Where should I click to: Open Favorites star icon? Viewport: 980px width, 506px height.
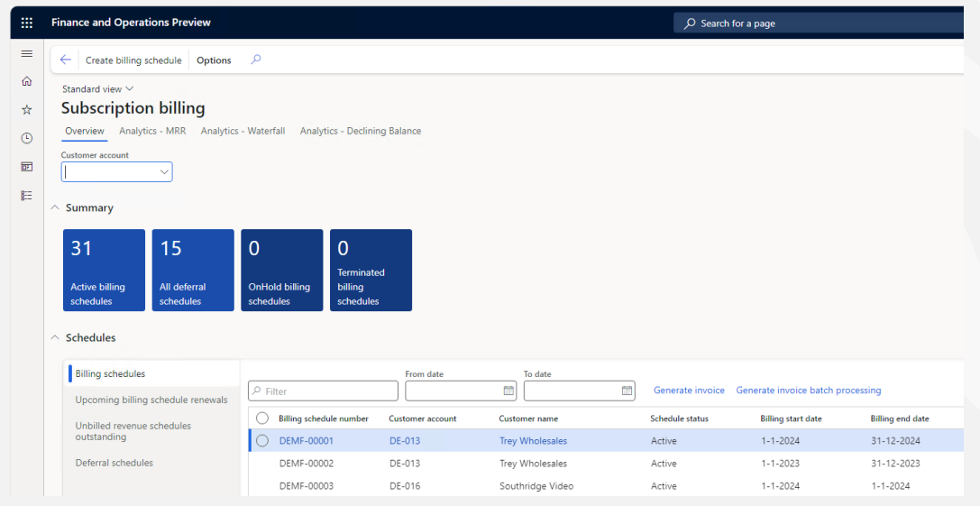pyautogui.click(x=27, y=110)
